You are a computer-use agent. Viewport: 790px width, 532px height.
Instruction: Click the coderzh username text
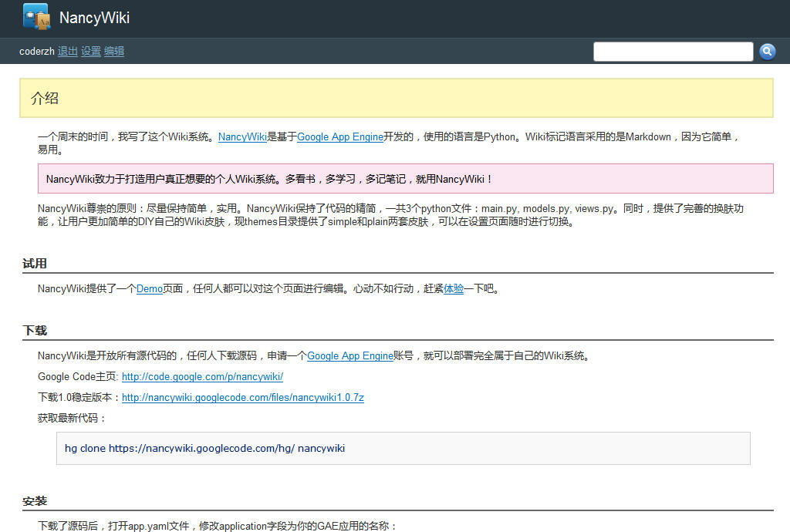37,52
